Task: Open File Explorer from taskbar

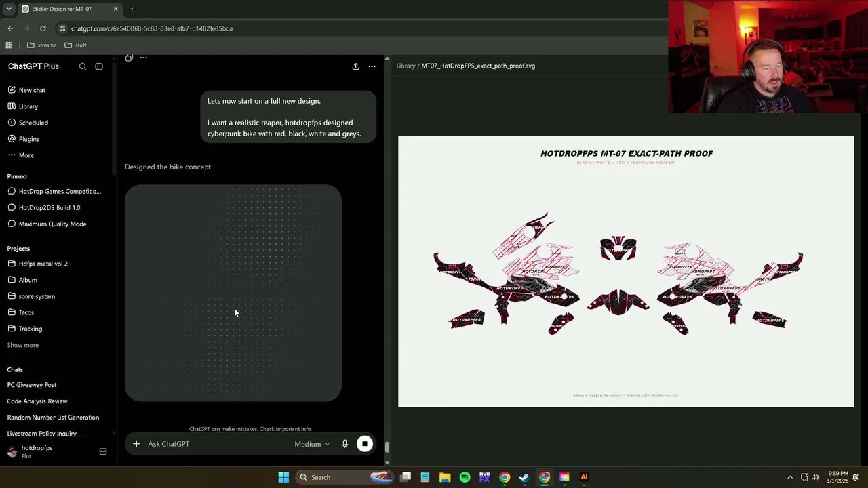Action: [x=445, y=477]
